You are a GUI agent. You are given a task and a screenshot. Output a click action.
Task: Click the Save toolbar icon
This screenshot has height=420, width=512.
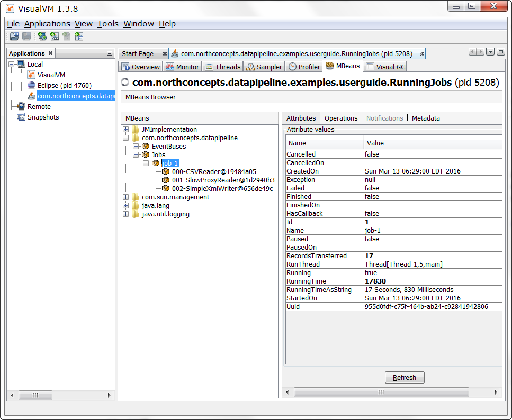coord(26,36)
